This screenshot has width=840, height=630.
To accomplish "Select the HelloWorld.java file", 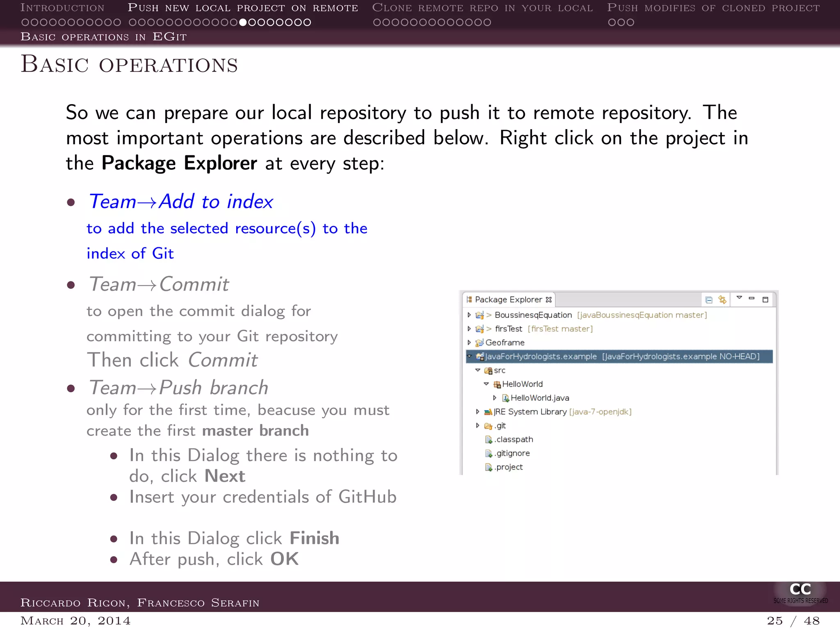I will 540,398.
